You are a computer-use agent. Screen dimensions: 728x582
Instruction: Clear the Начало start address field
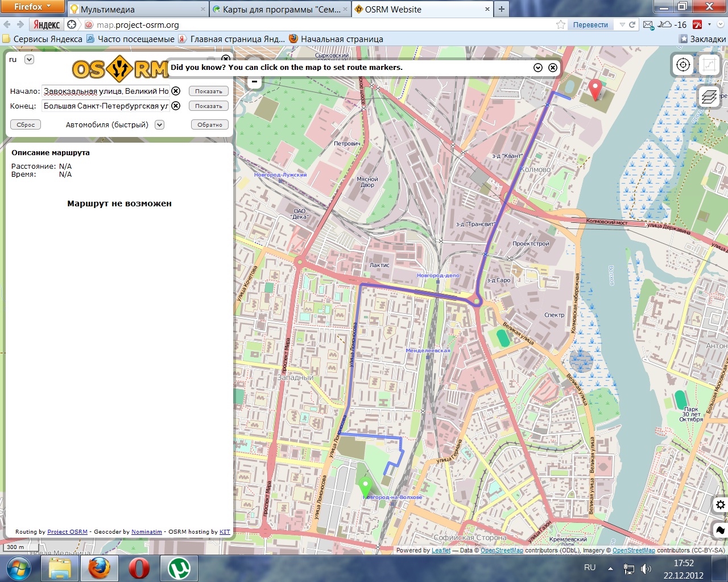[176, 91]
